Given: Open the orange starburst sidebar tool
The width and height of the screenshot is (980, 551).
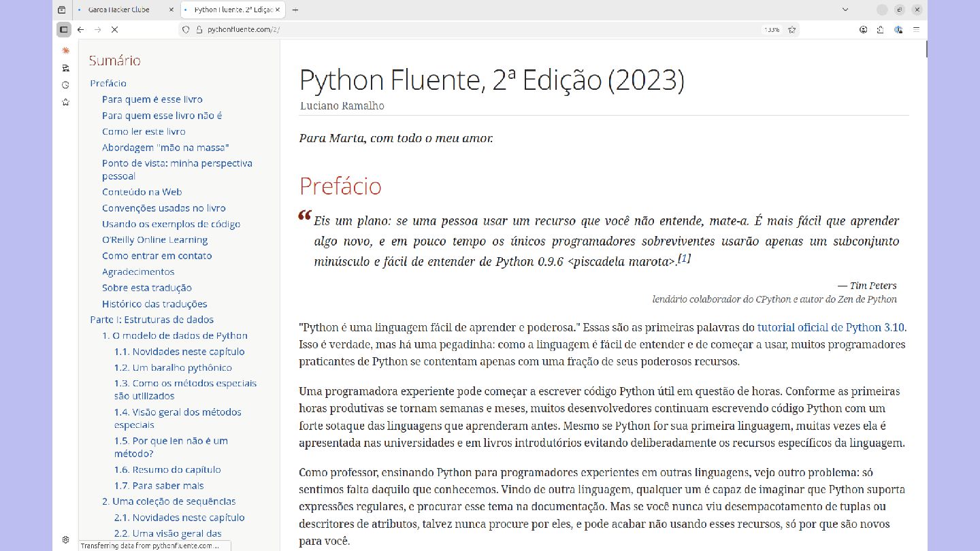Looking at the screenshot, I should point(65,50).
